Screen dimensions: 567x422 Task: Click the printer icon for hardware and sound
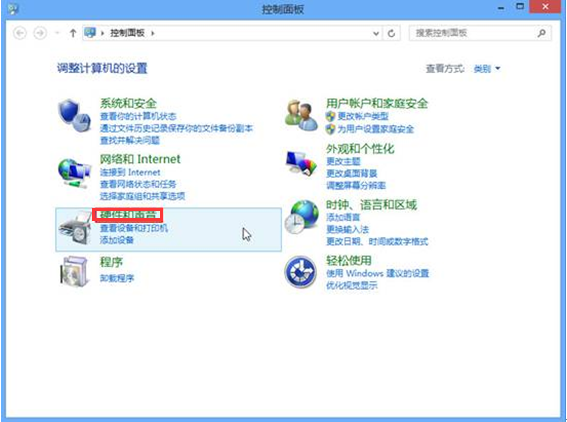[75, 228]
